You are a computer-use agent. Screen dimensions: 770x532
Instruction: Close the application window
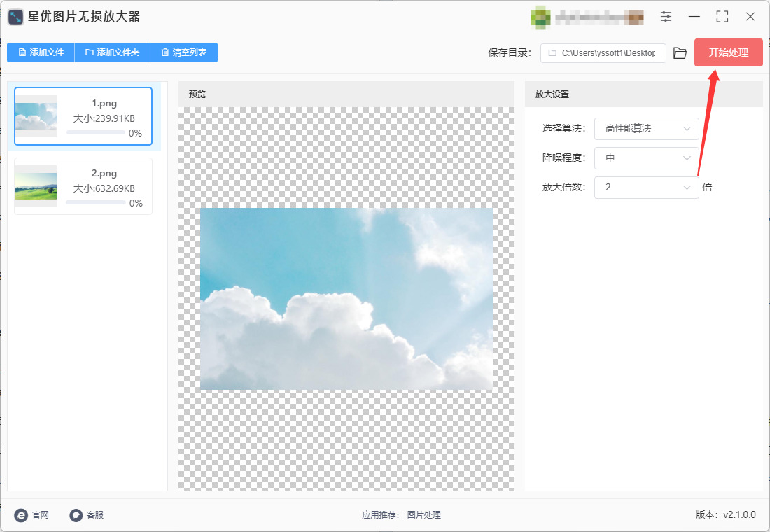coord(750,17)
